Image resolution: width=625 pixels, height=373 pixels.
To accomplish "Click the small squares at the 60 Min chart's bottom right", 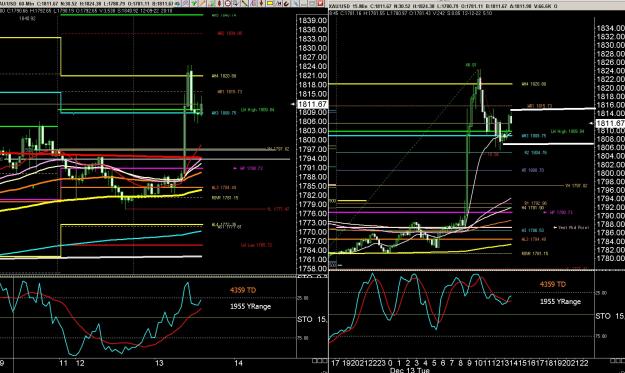I will click(x=320, y=361).
